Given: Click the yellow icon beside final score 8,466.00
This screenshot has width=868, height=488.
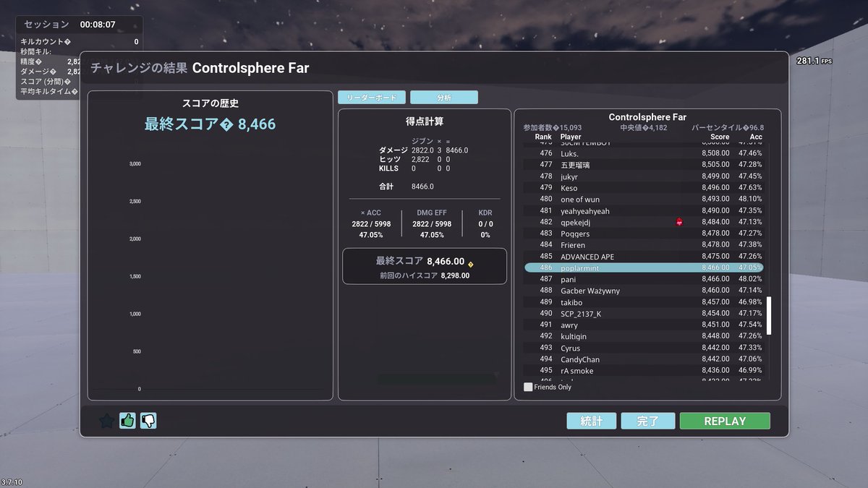Looking at the screenshot, I should (x=471, y=264).
